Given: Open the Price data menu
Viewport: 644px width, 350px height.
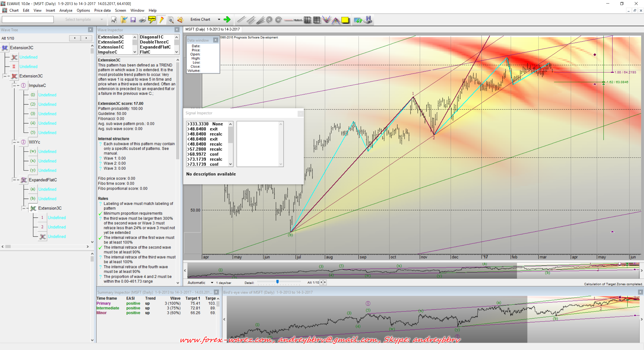Looking at the screenshot, I should pyautogui.click(x=102, y=10).
